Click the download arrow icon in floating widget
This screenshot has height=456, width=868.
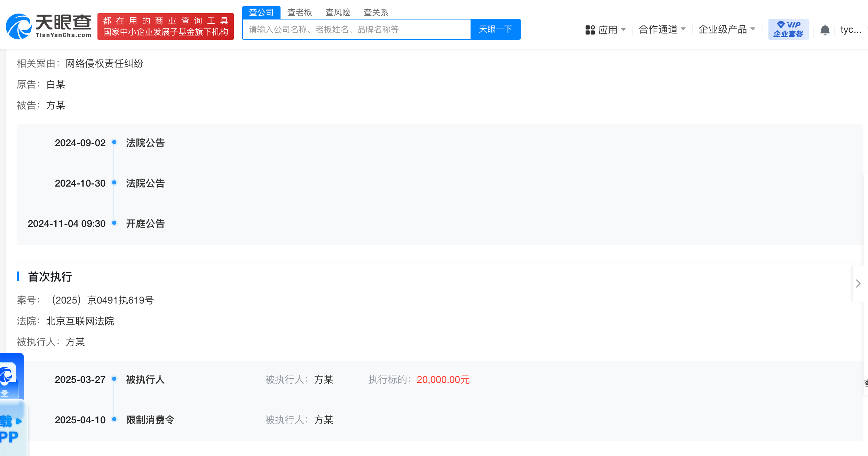tap(5, 393)
